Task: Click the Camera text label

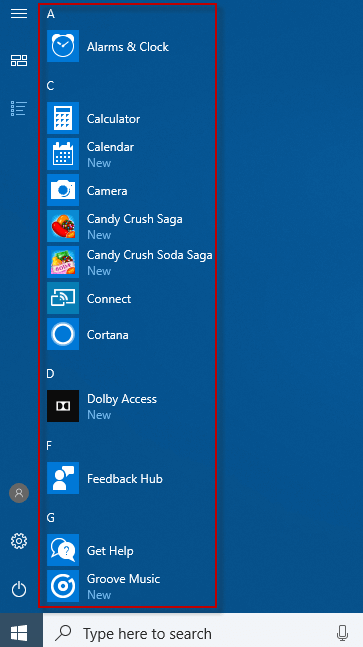Action: pos(107,191)
